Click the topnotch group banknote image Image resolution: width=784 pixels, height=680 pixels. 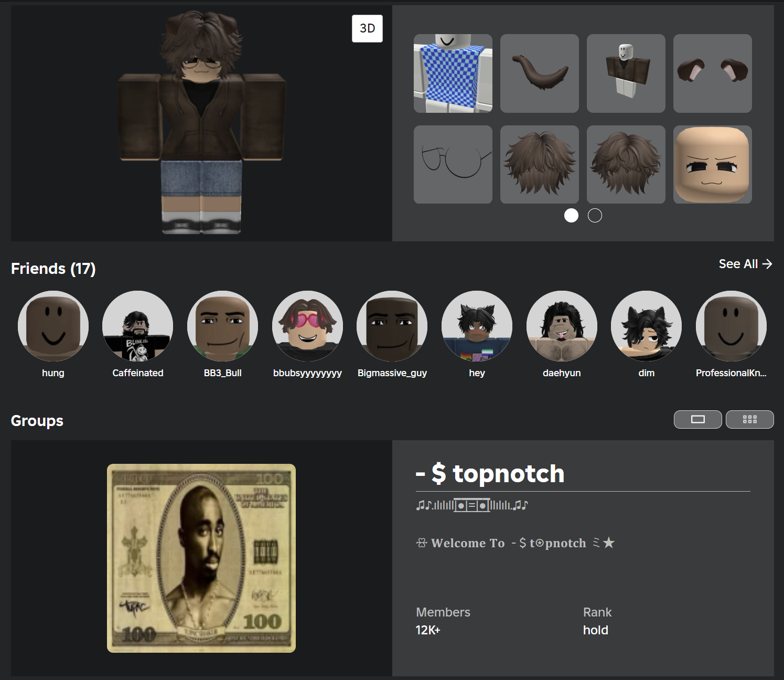201,558
